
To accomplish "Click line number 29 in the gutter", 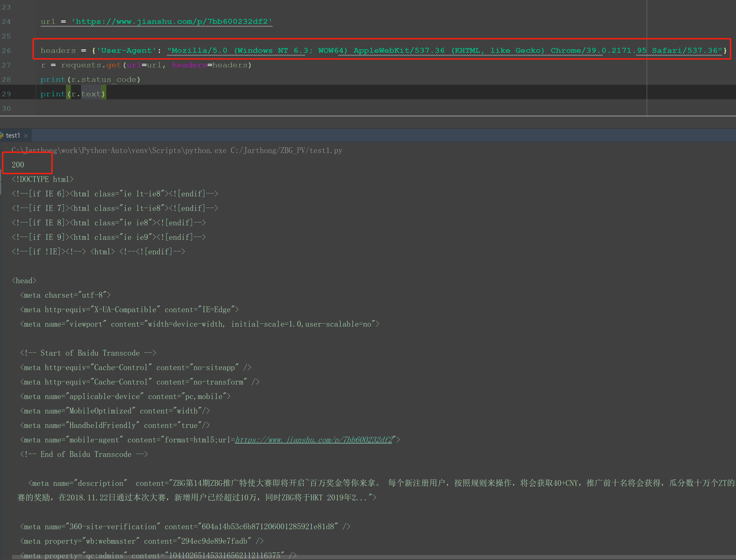I will 6,94.
